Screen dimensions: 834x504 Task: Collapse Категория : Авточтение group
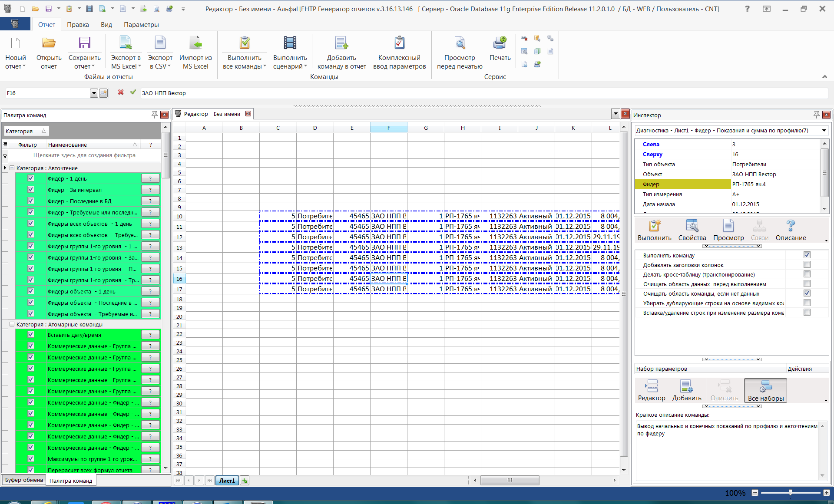12,168
